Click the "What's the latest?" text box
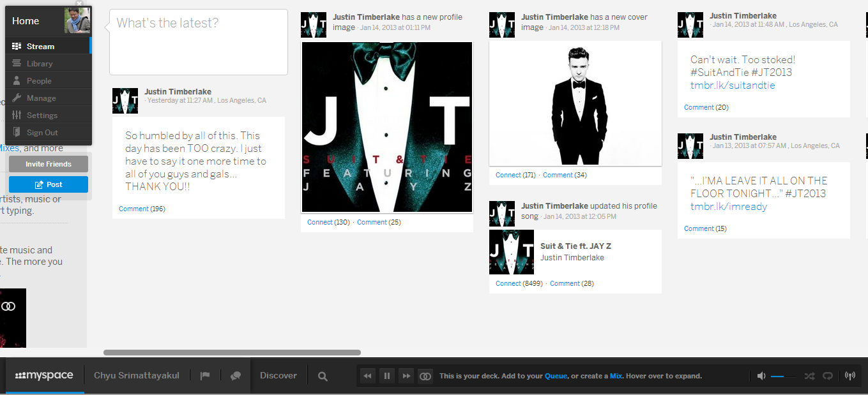This screenshot has width=868, height=395. tap(199, 42)
